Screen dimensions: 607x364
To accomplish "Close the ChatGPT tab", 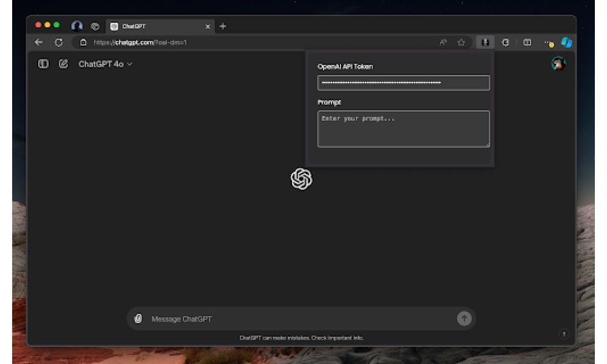I will [x=208, y=26].
